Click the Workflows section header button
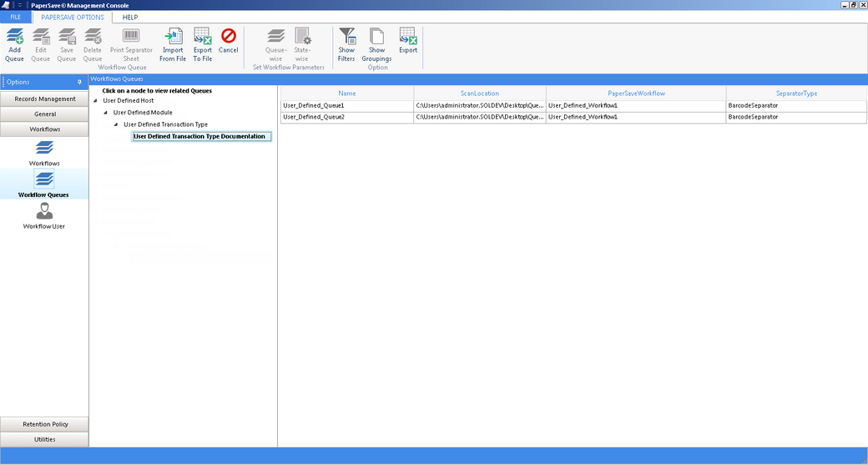The image size is (868, 465). [x=44, y=129]
